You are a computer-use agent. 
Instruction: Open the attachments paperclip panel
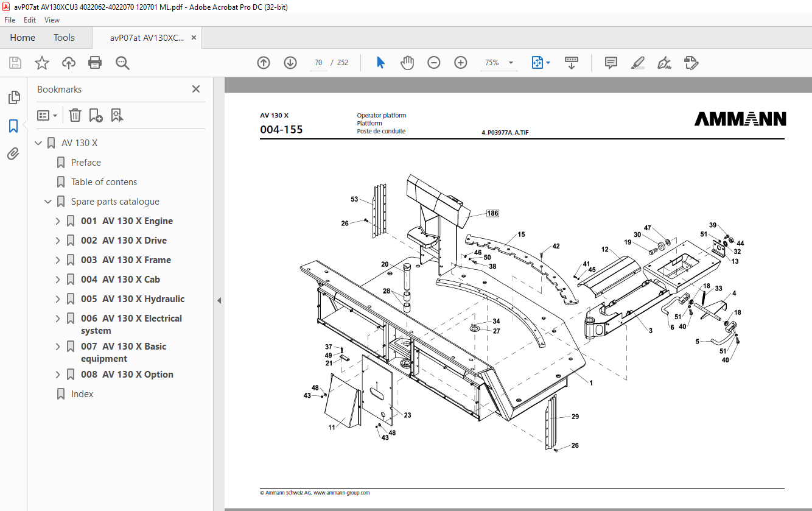click(13, 154)
